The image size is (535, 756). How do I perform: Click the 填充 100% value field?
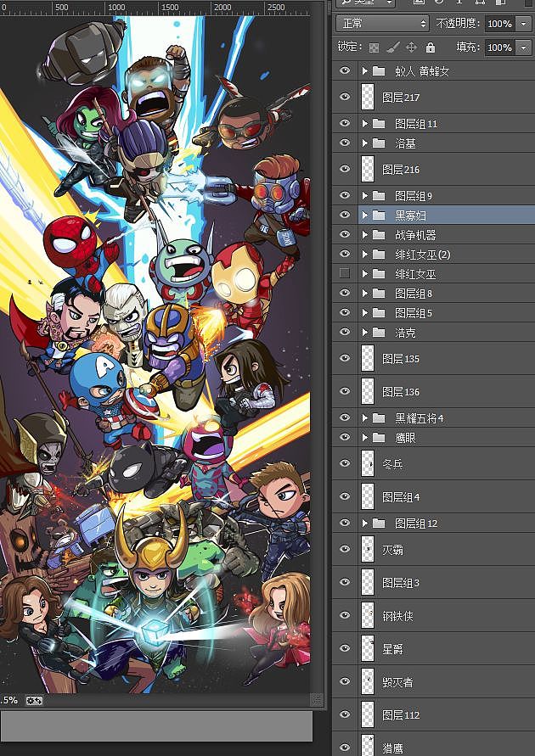500,48
